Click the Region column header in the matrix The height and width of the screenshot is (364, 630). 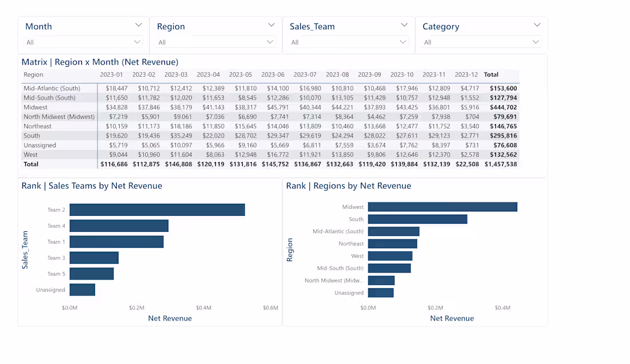(x=33, y=74)
